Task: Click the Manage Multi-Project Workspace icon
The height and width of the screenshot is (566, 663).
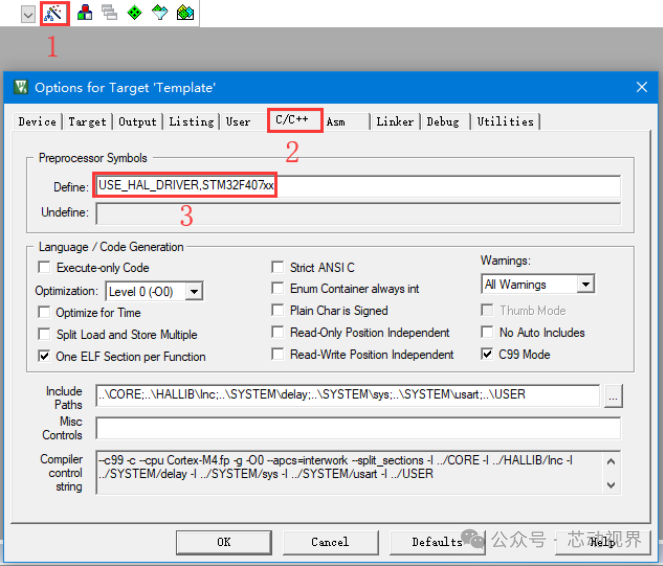Action: pos(110,13)
